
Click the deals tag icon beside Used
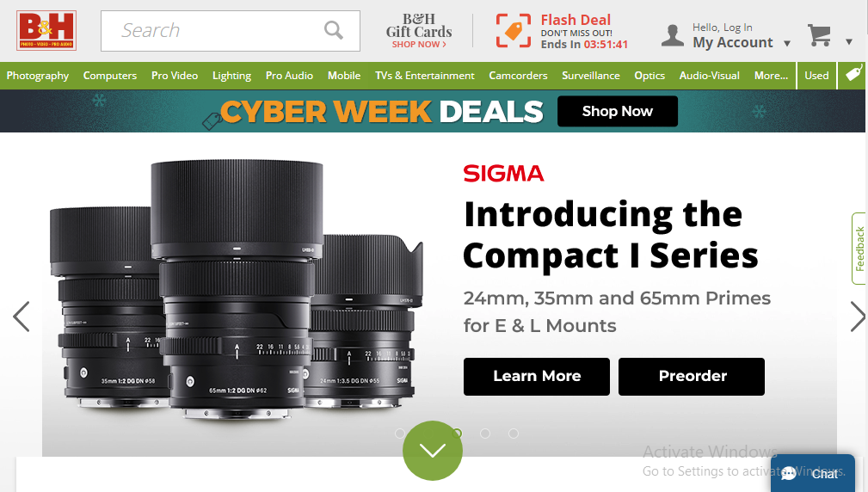(853, 75)
